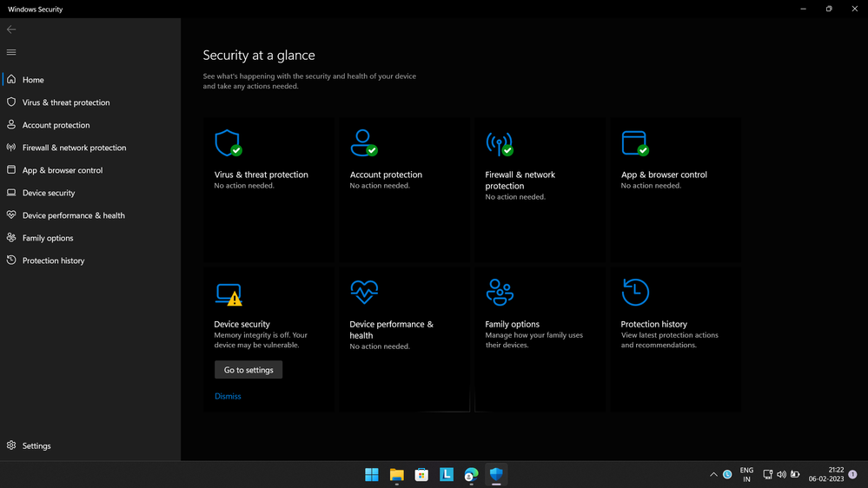Viewport: 868px width, 488px height.
Task: Click the clock icon beside Protection history in sidebar
Action: (11, 260)
